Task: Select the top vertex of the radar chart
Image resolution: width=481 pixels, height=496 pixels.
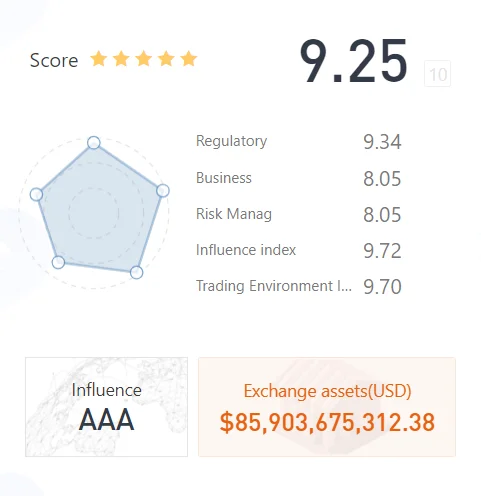Action: click(x=94, y=142)
